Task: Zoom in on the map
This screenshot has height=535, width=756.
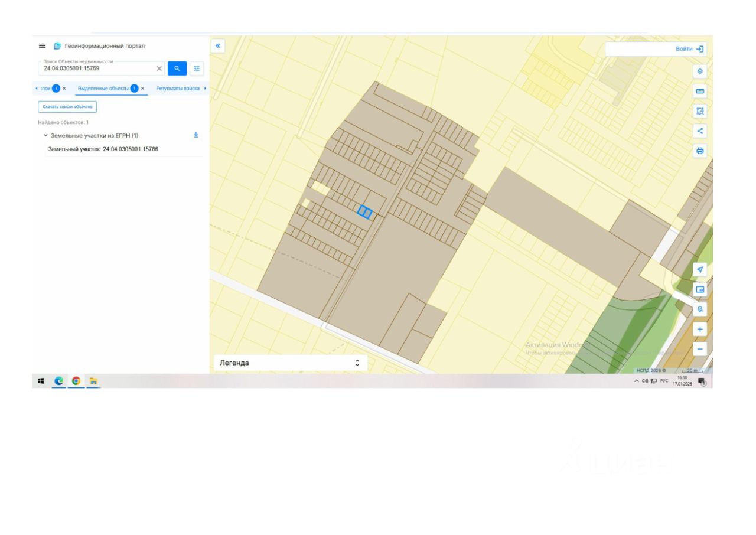Action: pyautogui.click(x=700, y=329)
